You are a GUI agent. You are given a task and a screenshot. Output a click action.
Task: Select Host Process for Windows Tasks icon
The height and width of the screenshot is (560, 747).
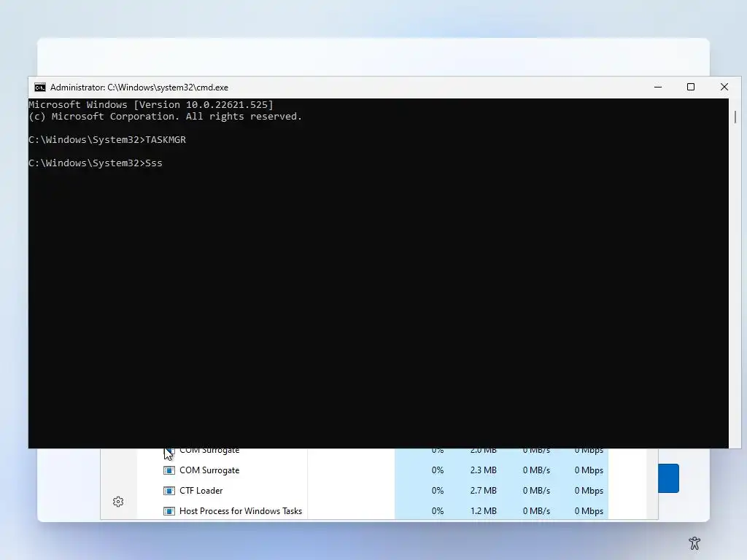pos(169,511)
